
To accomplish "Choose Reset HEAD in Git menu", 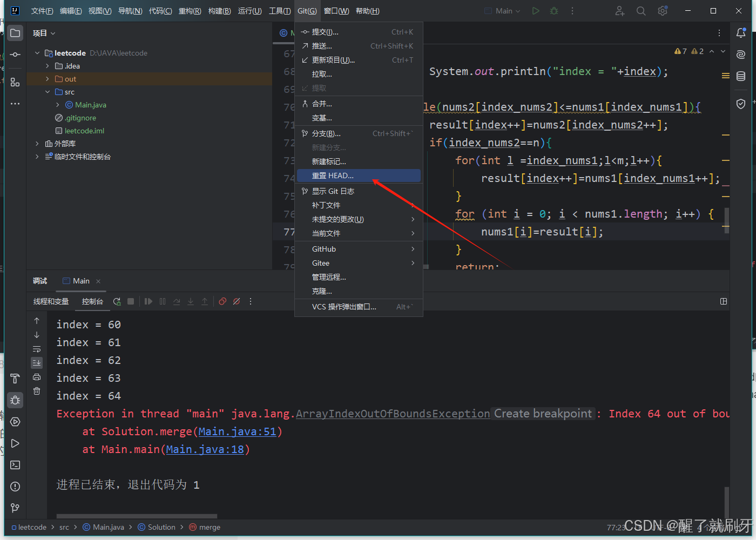I will point(359,175).
